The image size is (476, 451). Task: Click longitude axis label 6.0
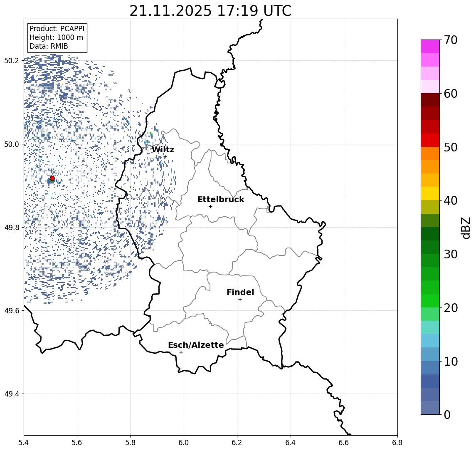coord(184,443)
